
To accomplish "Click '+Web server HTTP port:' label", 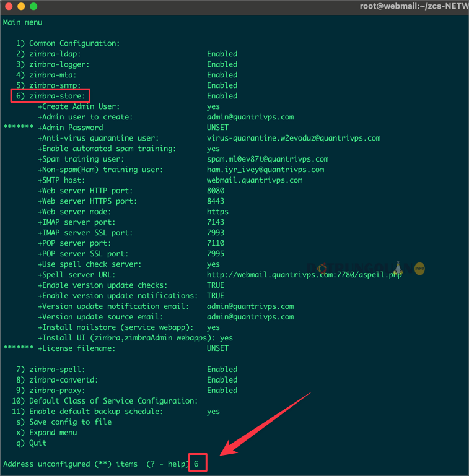I will tap(85, 191).
